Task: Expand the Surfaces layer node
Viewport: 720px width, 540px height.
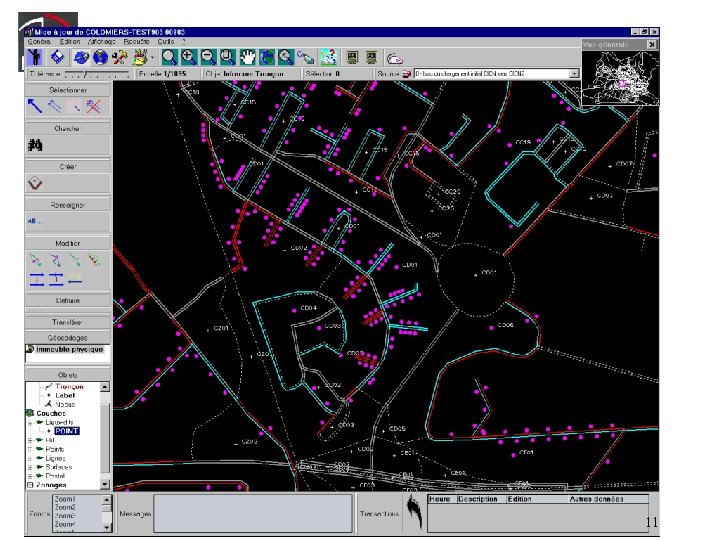Action: point(30,467)
